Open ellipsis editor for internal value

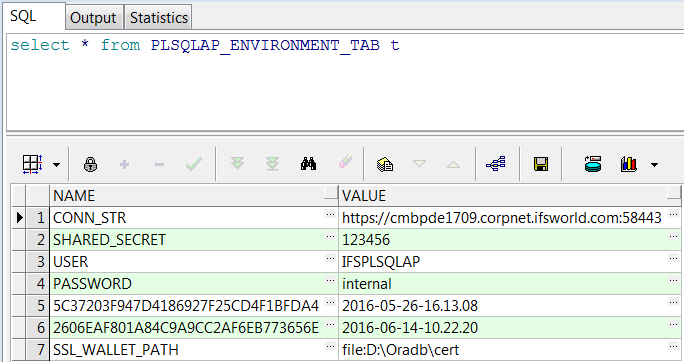(673, 280)
